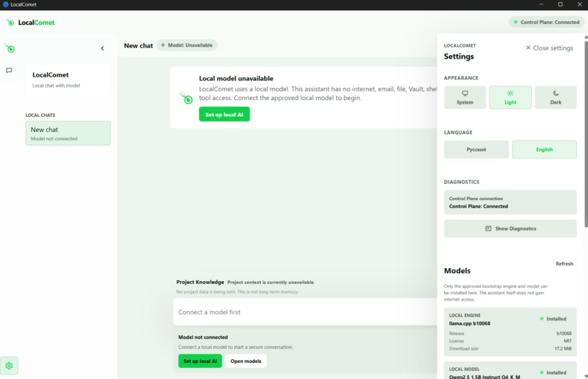Click the llama.cpp b10068 local engine card
Screen dimensions: 588x379
coord(510,332)
